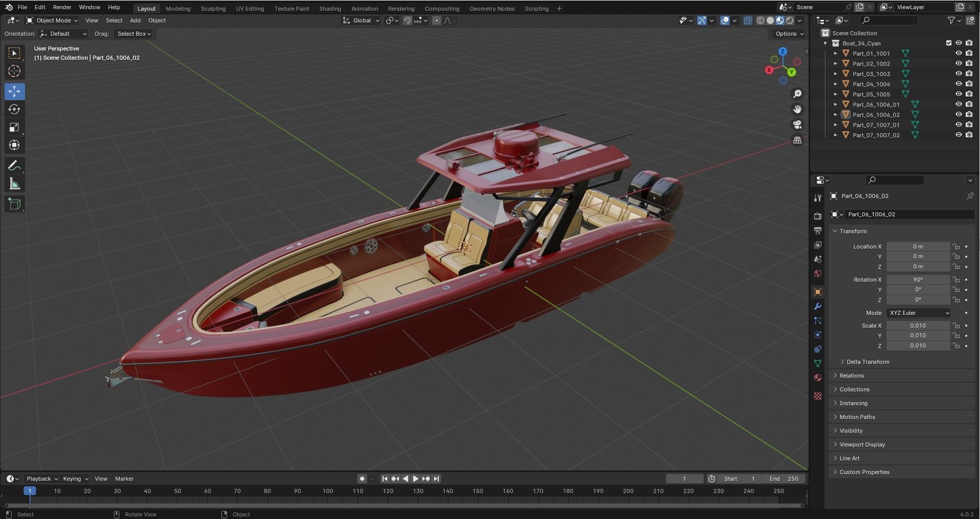This screenshot has width=980, height=519.
Task: Open the File menu
Action: click(x=22, y=7)
